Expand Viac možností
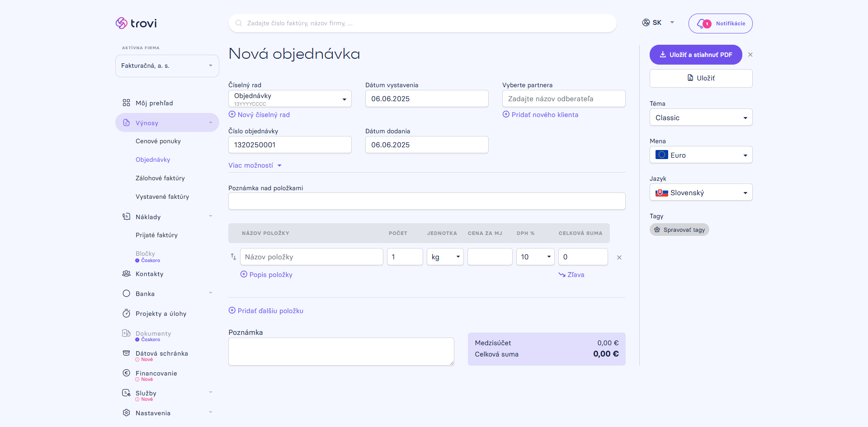Image resolution: width=868 pixels, height=427 pixels. coord(255,165)
